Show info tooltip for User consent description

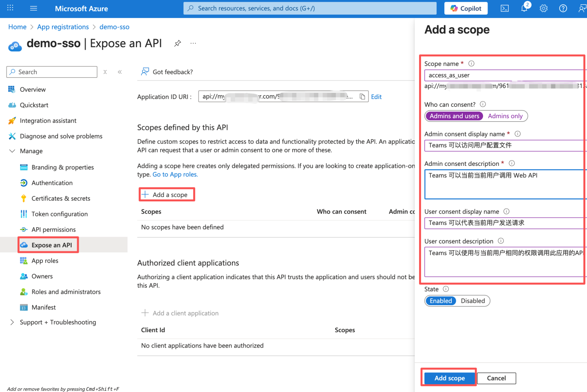pyautogui.click(x=501, y=241)
